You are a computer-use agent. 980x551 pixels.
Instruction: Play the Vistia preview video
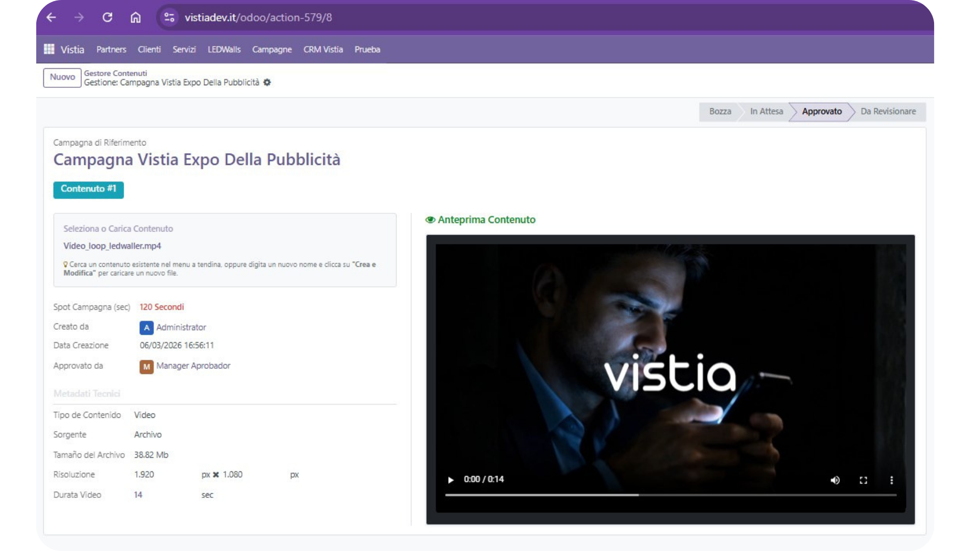coord(451,480)
